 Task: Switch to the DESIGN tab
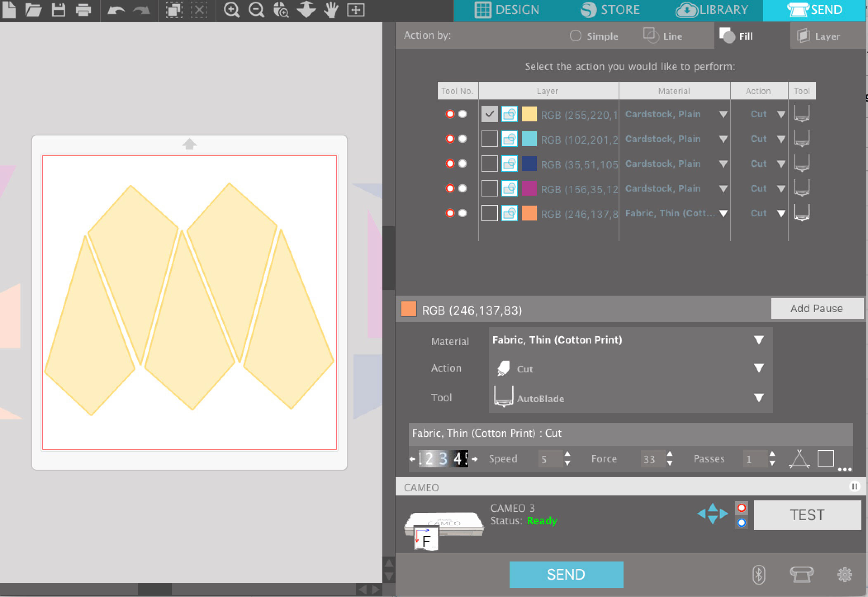(506, 10)
